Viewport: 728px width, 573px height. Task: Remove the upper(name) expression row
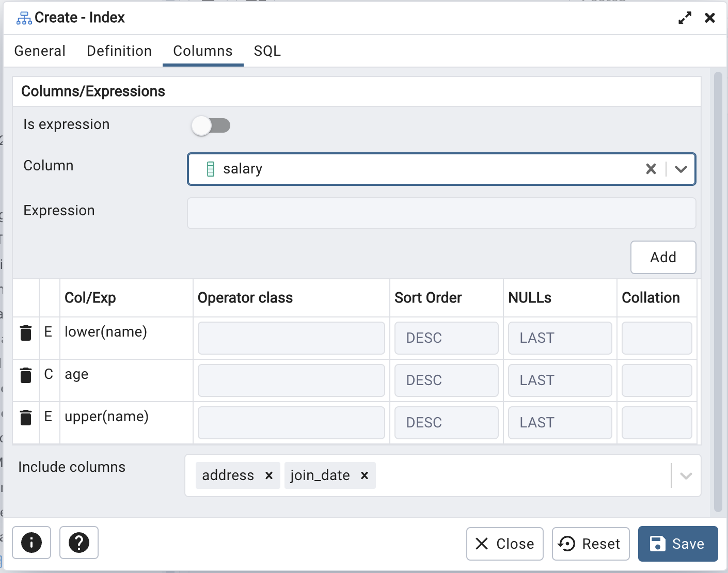[26, 418]
